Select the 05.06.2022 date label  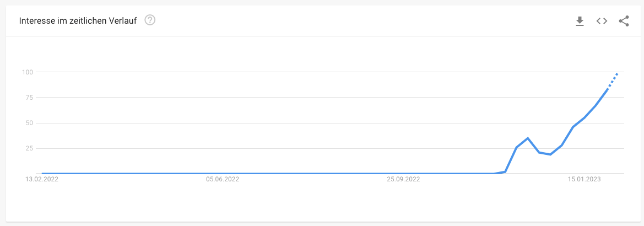pyautogui.click(x=223, y=179)
